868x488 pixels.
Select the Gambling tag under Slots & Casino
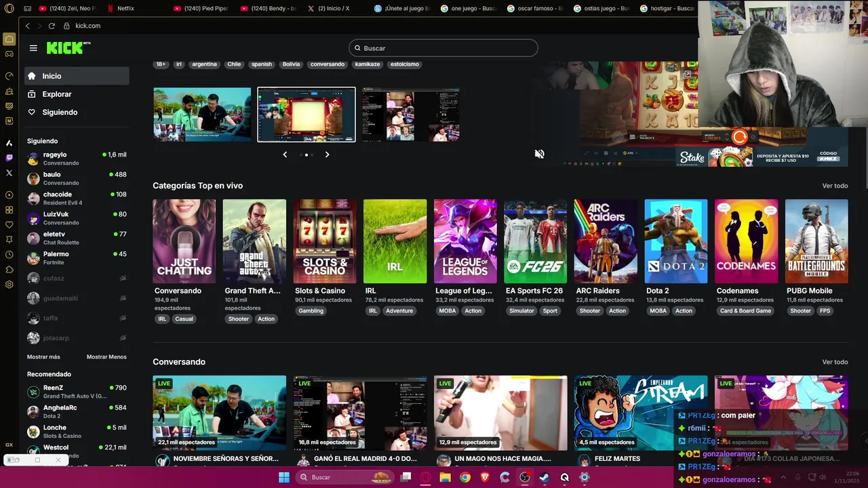click(311, 311)
